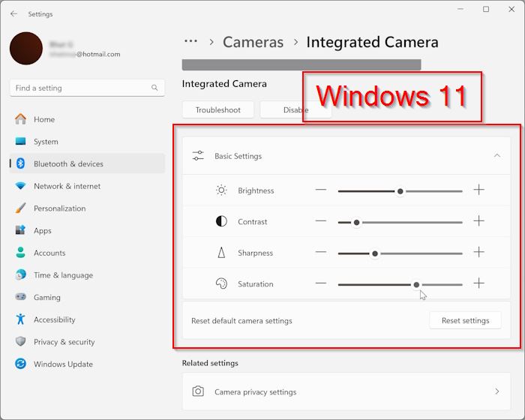Click the Contrast slider track
This screenshot has height=420, width=525.
(x=400, y=223)
